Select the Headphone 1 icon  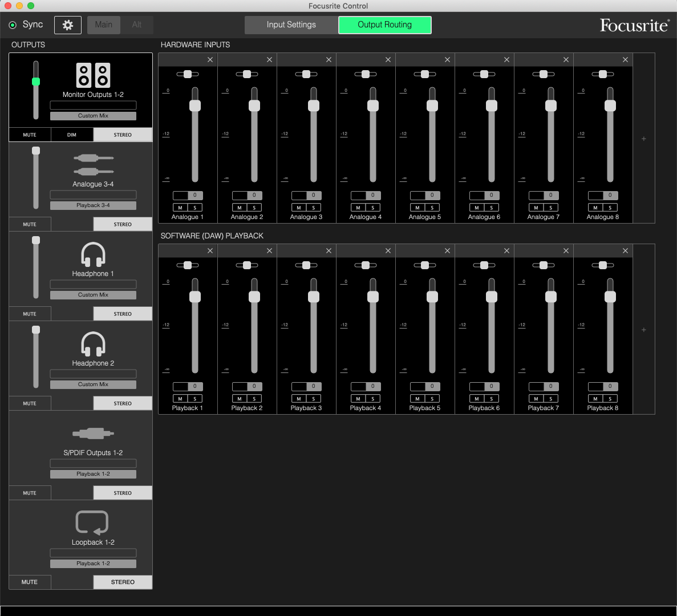94,254
